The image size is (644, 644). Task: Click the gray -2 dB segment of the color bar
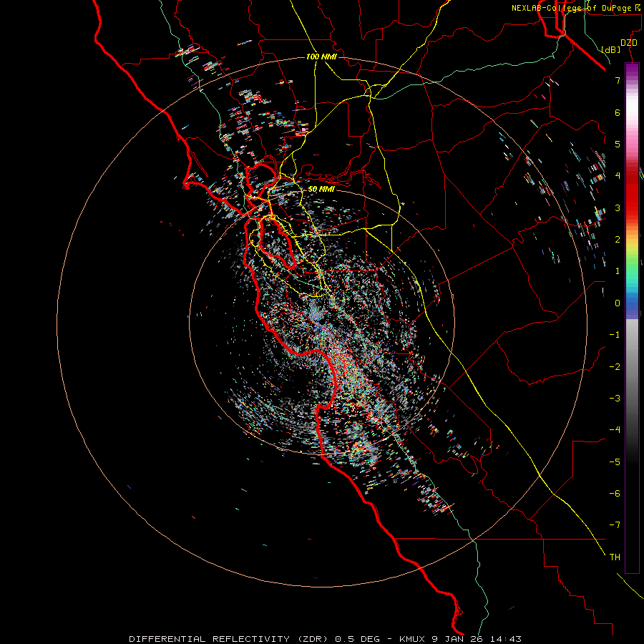point(632,367)
